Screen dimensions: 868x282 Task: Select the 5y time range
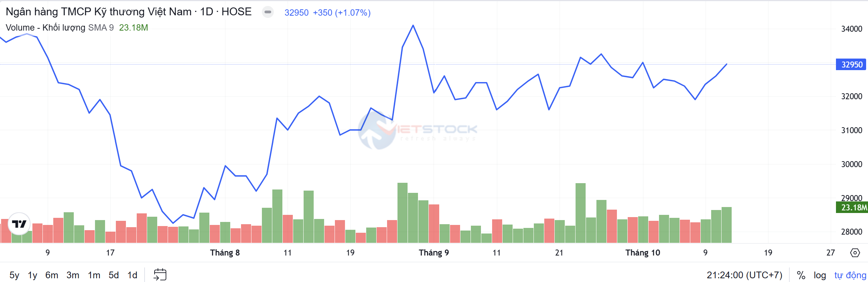point(14,275)
